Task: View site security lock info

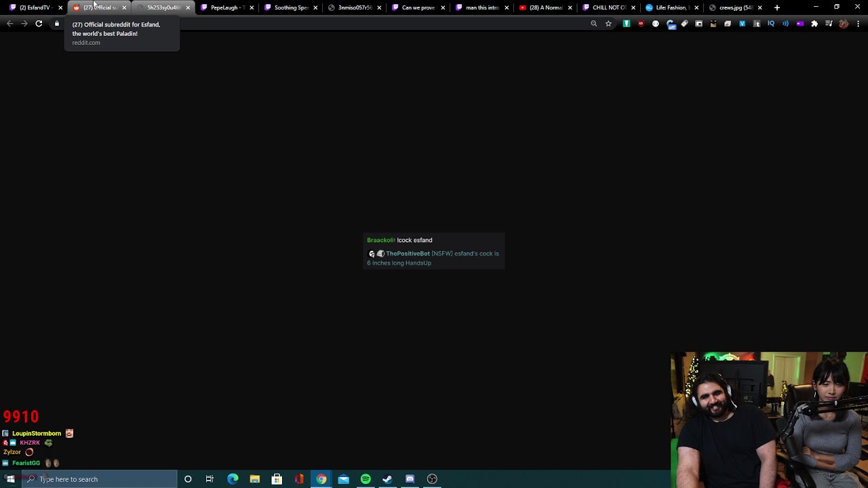Action: point(57,24)
